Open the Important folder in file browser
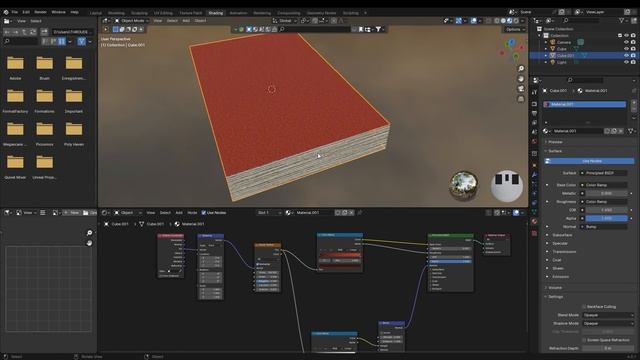The width and height of the screenshot is (640, 360). click(74, 100)
